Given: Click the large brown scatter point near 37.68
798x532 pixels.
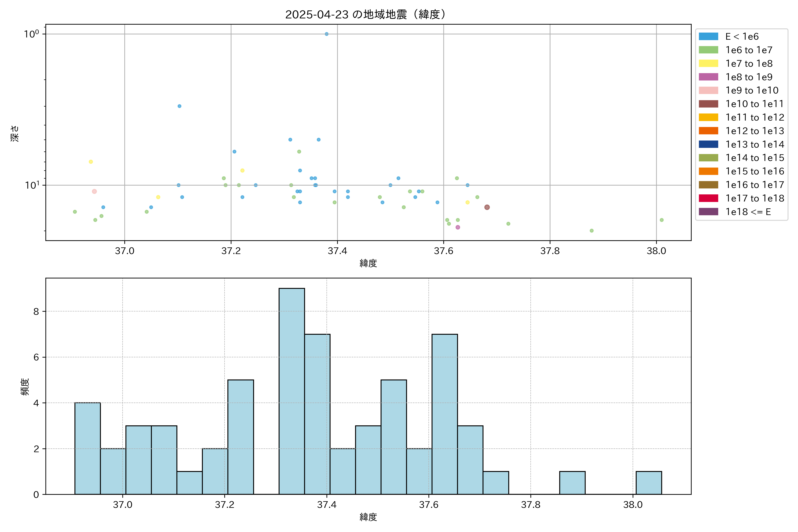Looking at the screenshot, I should point(487,207).
